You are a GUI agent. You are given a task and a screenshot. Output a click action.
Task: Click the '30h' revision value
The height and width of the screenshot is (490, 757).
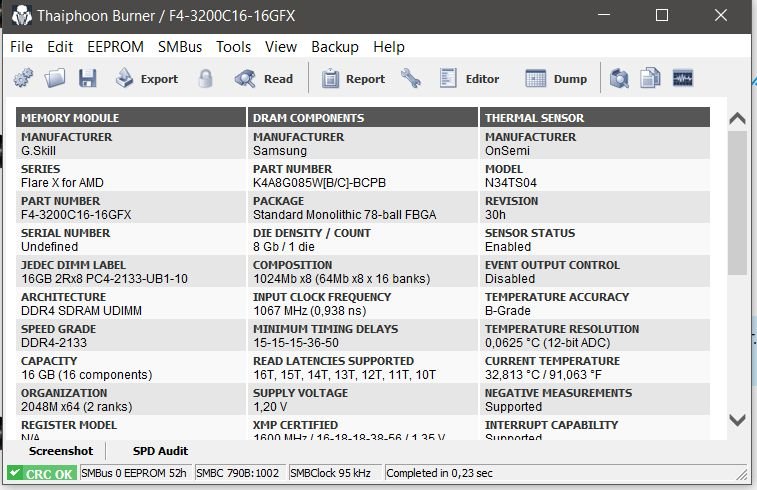(495, 214)
